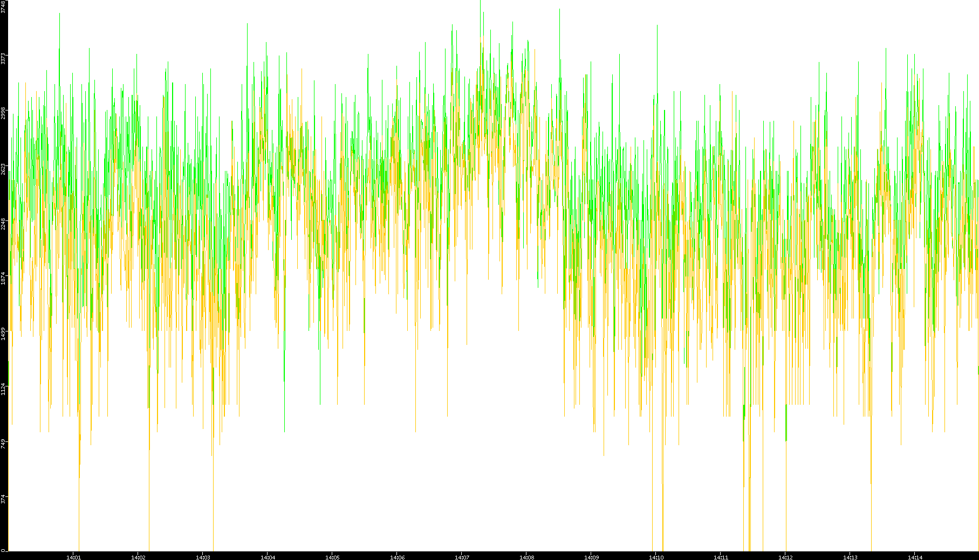Select the 14:05 time label

point(332,557)
